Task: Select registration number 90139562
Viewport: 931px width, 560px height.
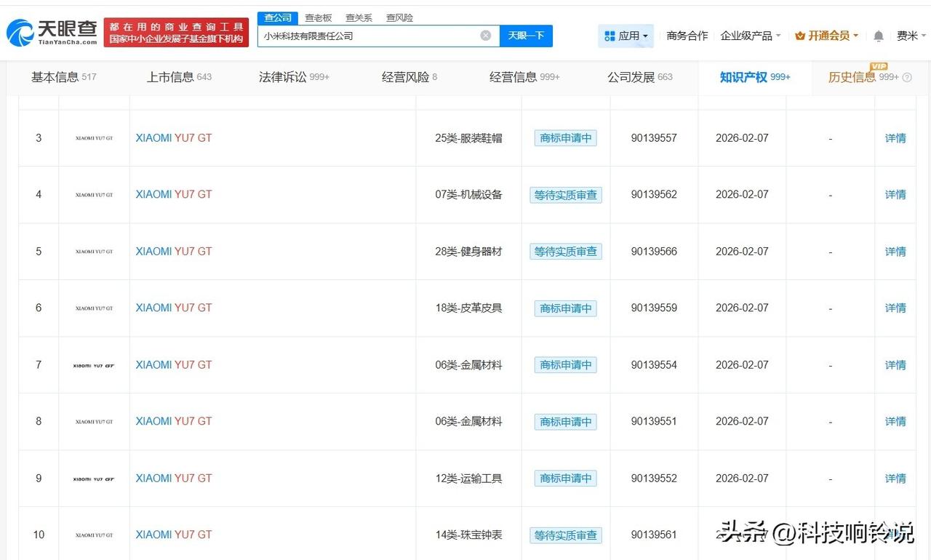Action: tap(654, 195)
